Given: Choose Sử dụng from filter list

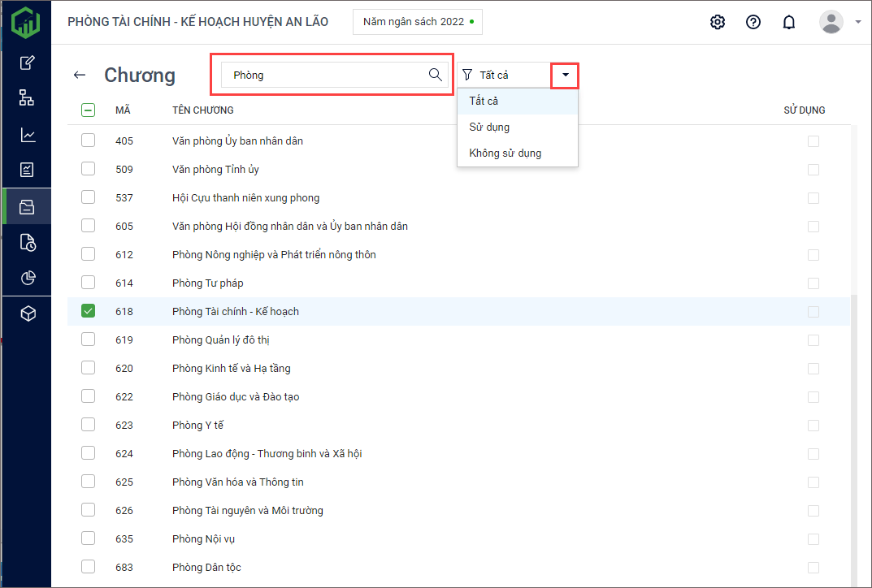Looking at the screenshot, I should [x=489, y=127].
